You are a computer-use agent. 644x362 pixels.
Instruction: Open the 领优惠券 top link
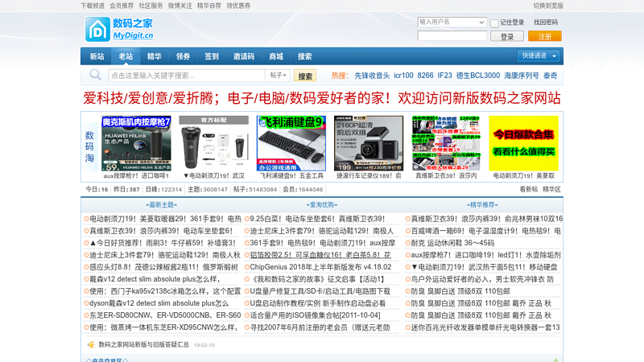238,6
